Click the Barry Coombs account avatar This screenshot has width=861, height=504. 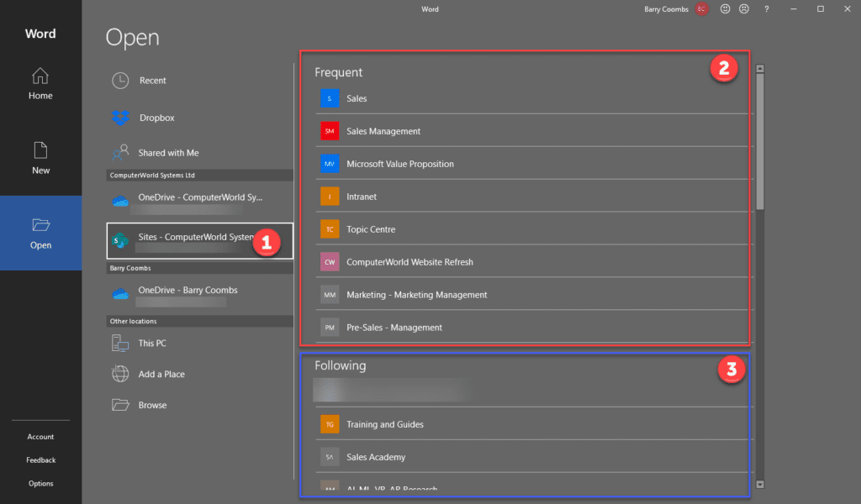(701, 8)
